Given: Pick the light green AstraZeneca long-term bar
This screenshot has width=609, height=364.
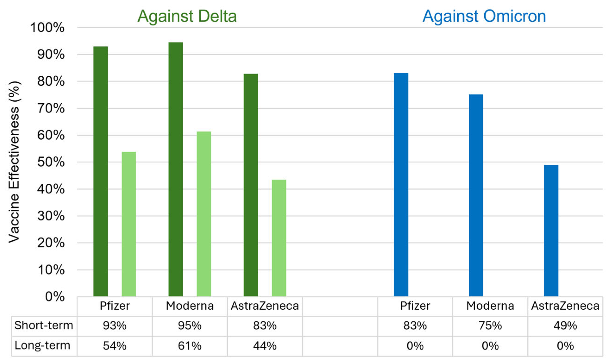Looking at the screenshot, I should pos(279,238).
